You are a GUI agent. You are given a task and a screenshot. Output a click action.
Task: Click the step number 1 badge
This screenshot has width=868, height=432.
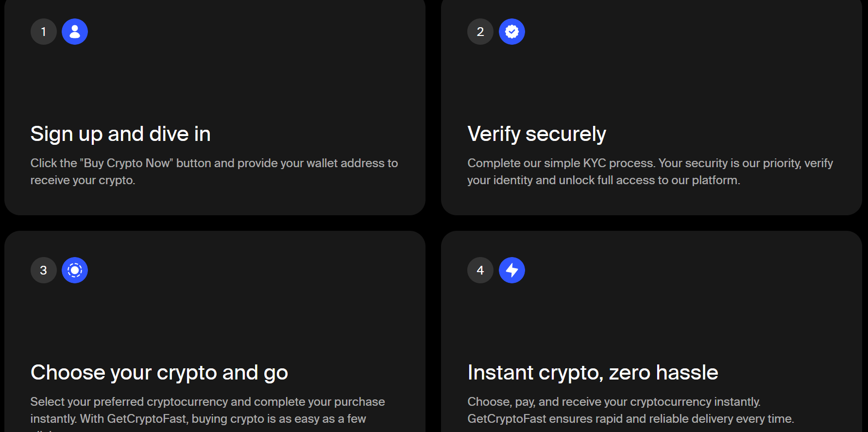(x=44, y=32)
